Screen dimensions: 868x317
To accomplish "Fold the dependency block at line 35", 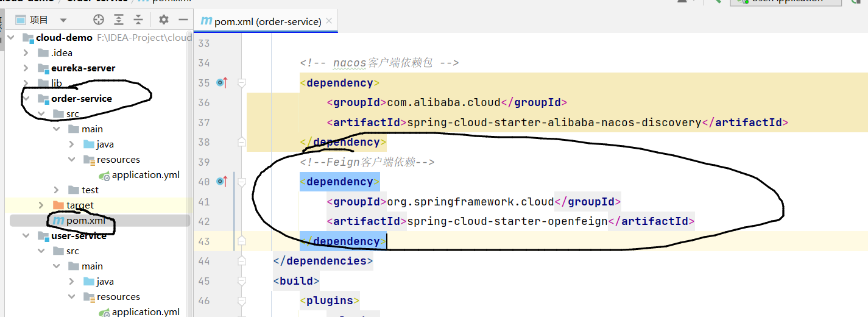I will tap(242, 82).
